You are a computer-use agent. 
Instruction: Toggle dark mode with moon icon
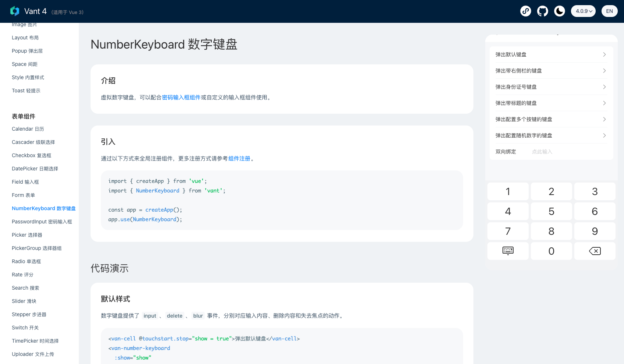(560, 11)
